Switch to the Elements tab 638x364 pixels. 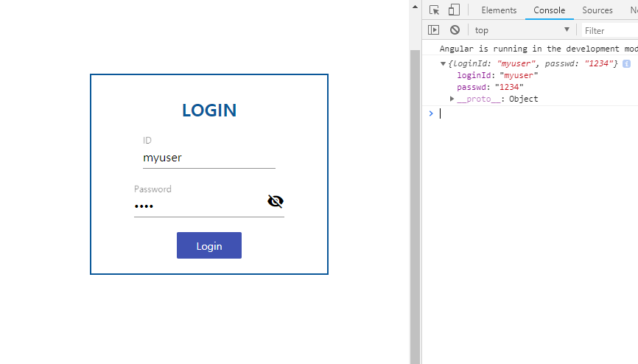point(499,10)
